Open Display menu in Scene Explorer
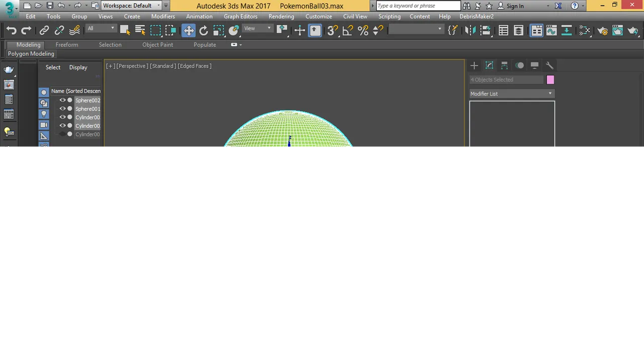The image size is (644, 345). click(78, 67)
